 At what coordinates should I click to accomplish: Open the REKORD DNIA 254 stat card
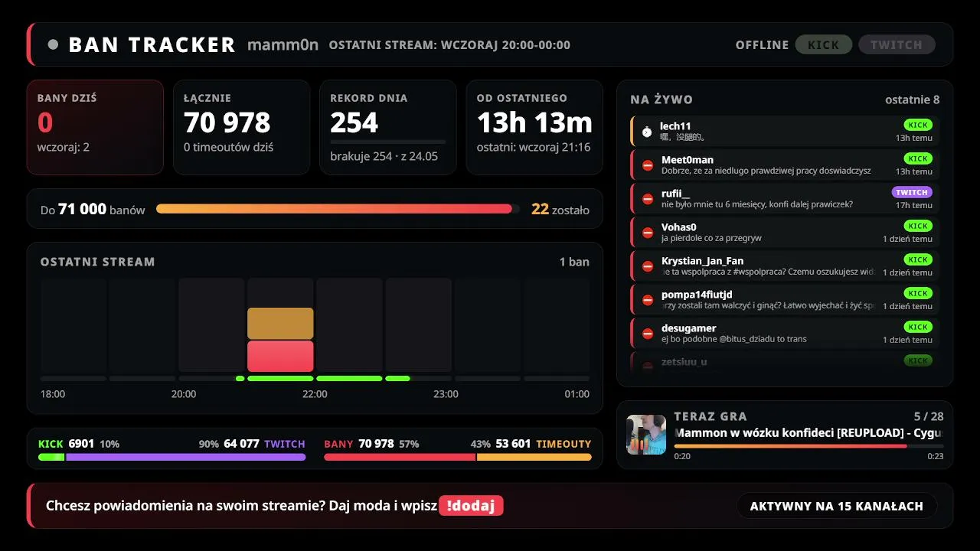pyautogui.click(x=388, y=128)
